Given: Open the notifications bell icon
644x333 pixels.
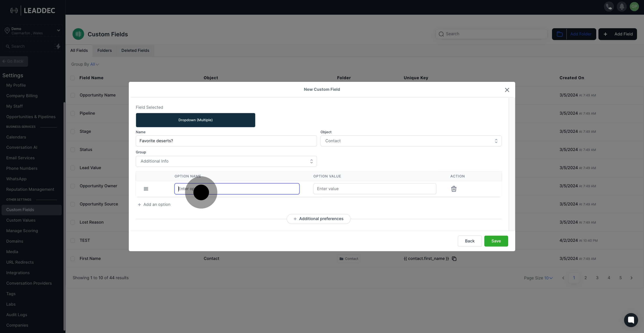Looking at the screenshot, I should 621,7.
